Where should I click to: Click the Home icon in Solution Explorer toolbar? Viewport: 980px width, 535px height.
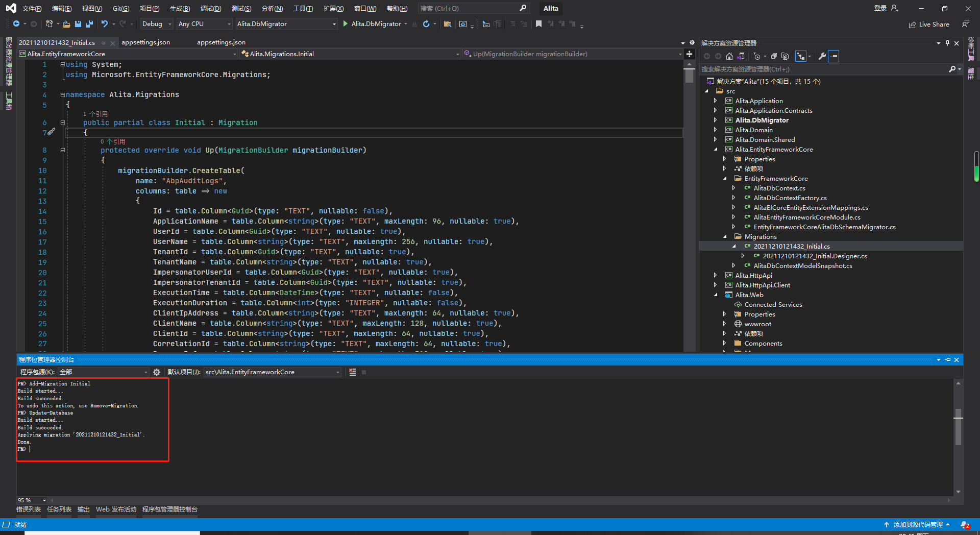729,57
